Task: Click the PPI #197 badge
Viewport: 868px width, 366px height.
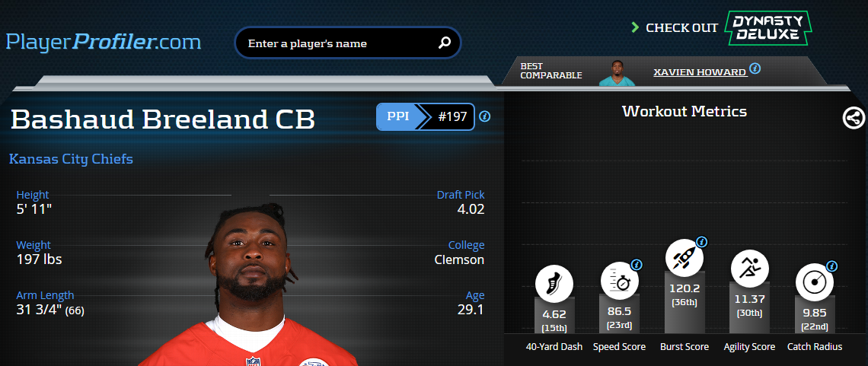Action: (425, 116)
